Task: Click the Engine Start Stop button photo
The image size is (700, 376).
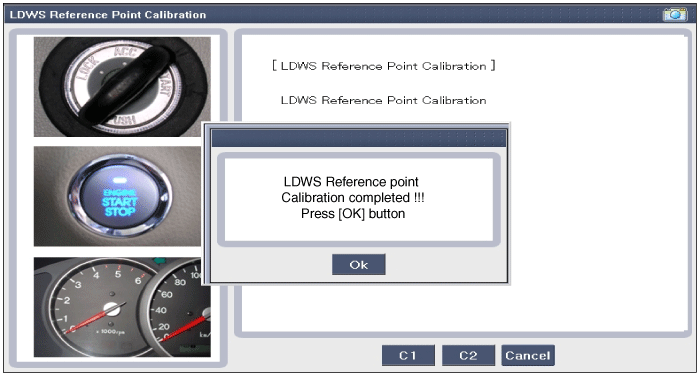Action: pyautogui.click(x=117, y=196)
